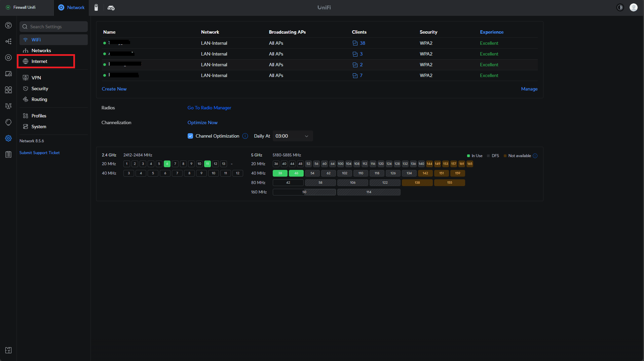644x361 pixels.
Task: Open the System Log icon in left rail
Action: 8,154
